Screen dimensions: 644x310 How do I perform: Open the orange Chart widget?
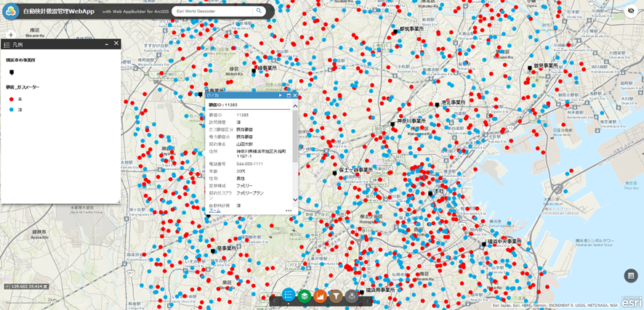(320, 295)
